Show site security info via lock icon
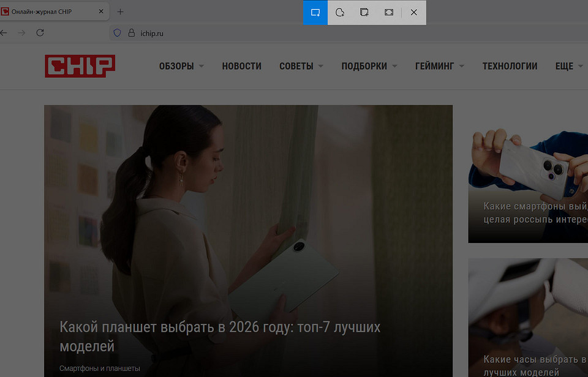This screenshot has height=377, width=588. click(x=131, y=33)
